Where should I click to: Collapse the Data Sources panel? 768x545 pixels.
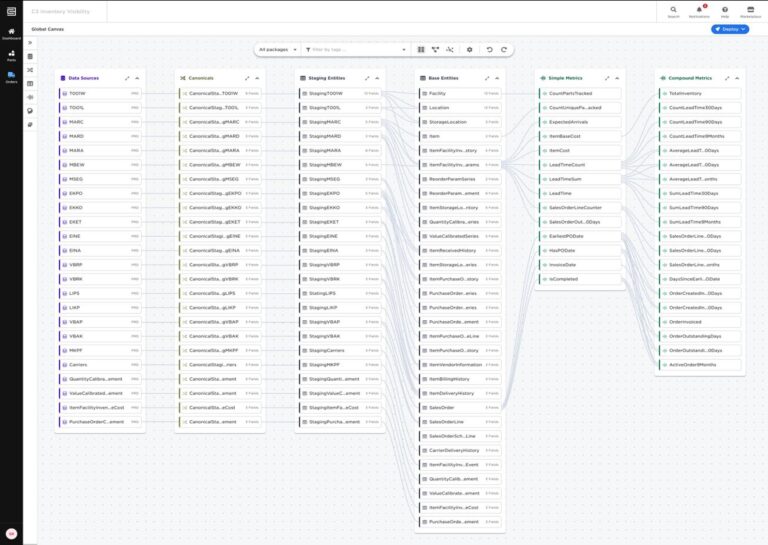137,77
